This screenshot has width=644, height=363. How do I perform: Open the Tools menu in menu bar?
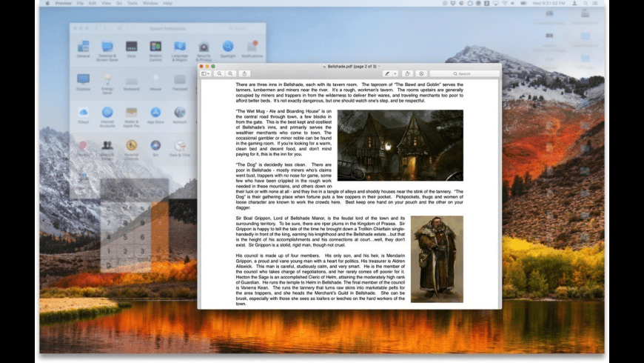coord(132,3)
